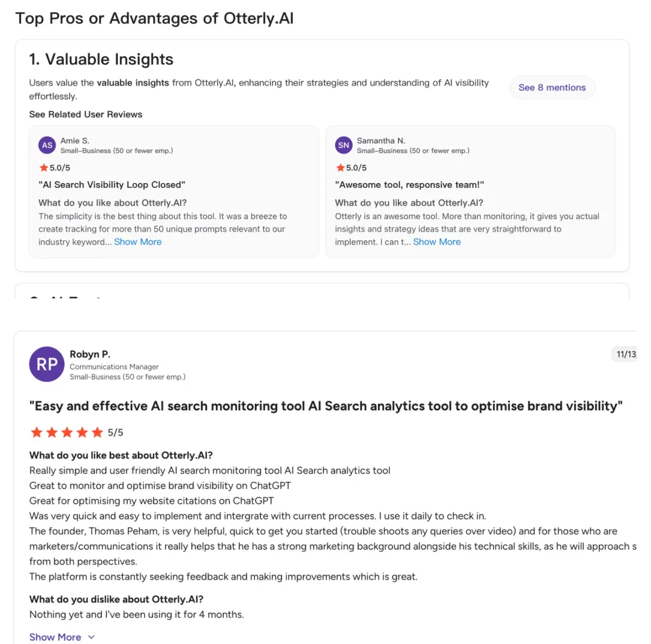The height and width of the screenshot is (644, 651).
Task: Open the See 8 mentions button
Action: click(552, 87)
